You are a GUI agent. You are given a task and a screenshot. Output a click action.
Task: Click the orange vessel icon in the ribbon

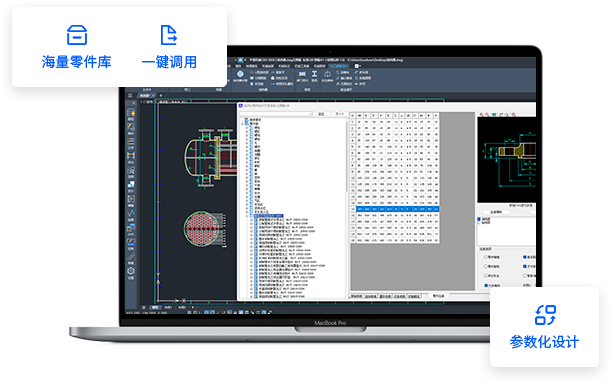pos(327,74)
